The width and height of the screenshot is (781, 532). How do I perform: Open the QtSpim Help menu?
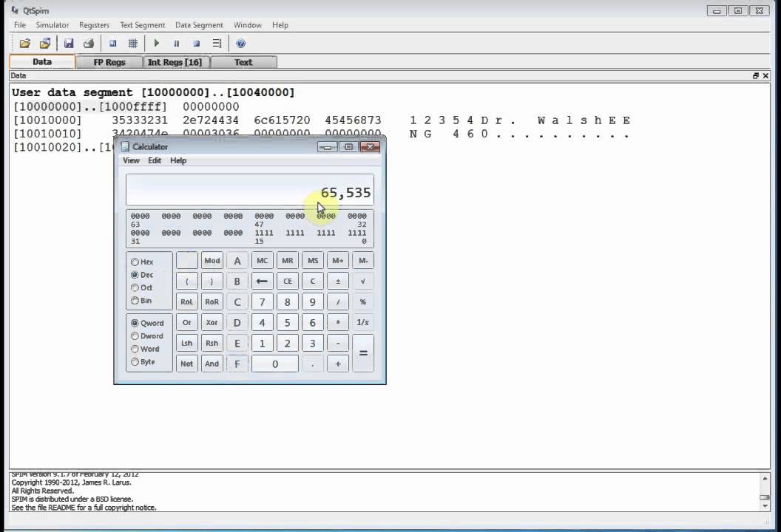point(280,25)
